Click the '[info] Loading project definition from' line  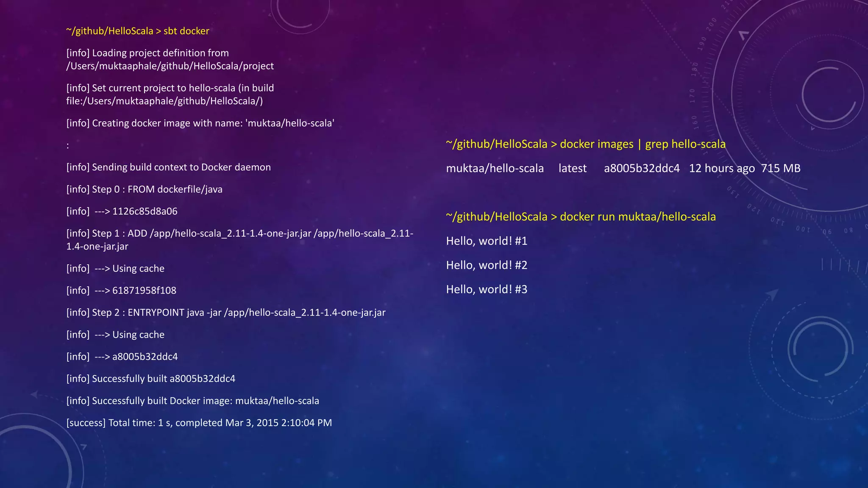click(147, 53)
